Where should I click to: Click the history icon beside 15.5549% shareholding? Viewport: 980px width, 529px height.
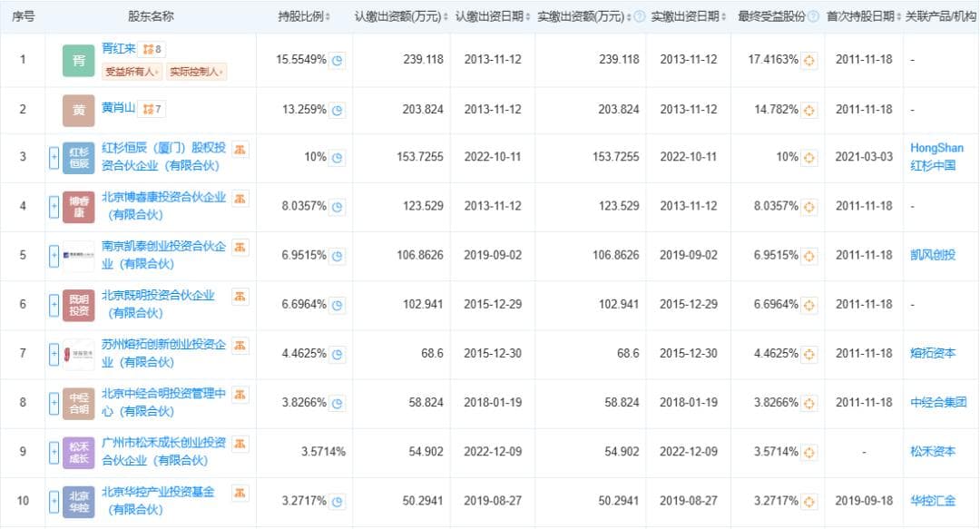(x=338, y=60)
